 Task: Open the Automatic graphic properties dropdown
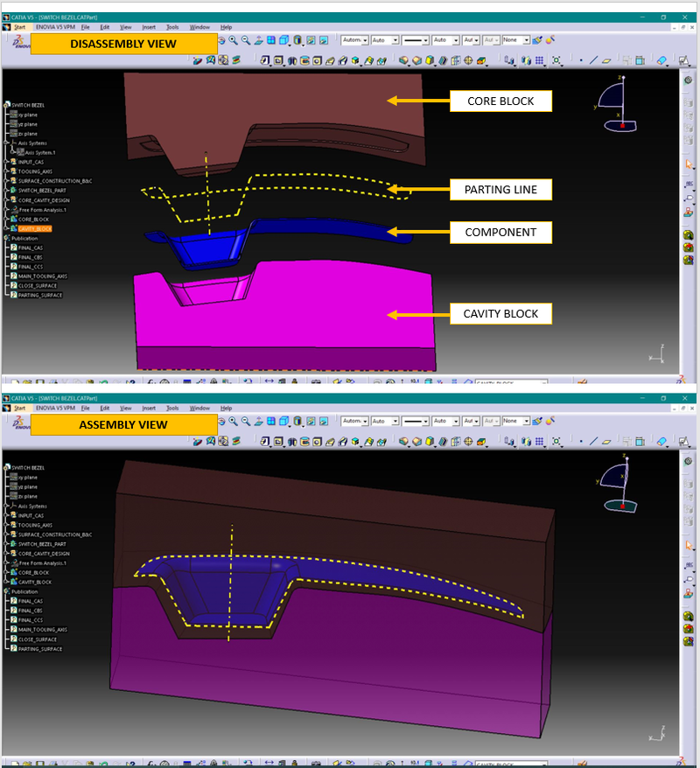coord(365,39)
